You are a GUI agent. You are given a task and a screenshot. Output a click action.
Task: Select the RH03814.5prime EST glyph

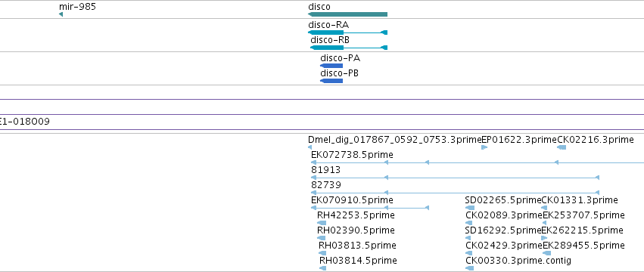tap(323, 268)
